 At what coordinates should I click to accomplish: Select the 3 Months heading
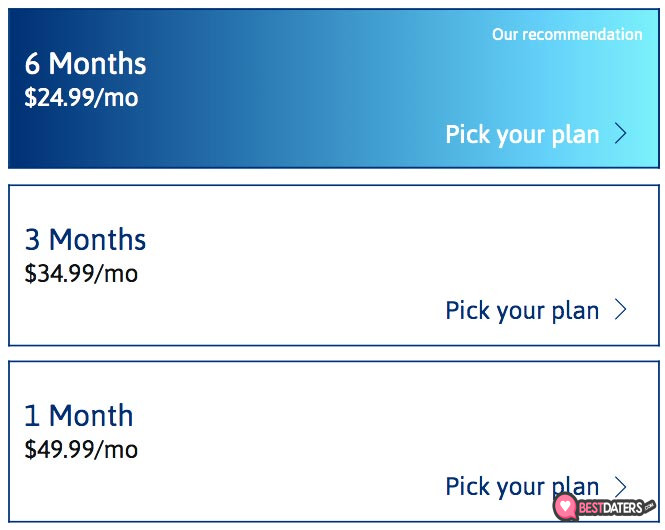85,240
